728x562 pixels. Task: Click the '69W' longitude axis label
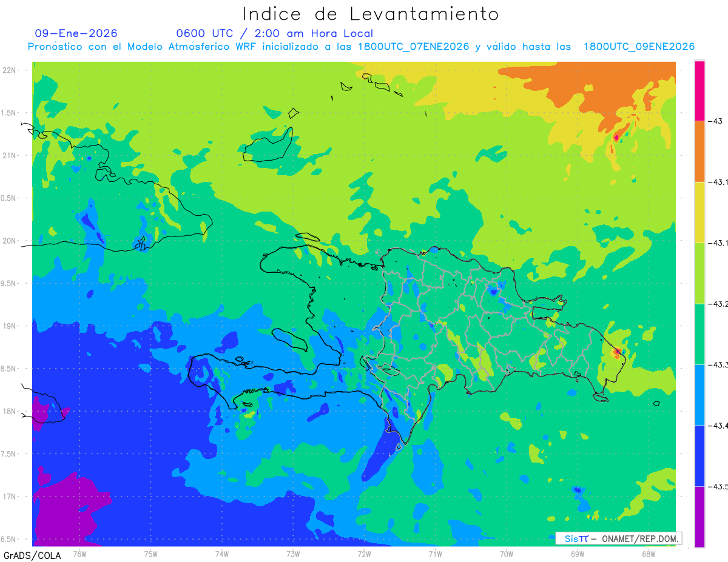click(578, 554)
